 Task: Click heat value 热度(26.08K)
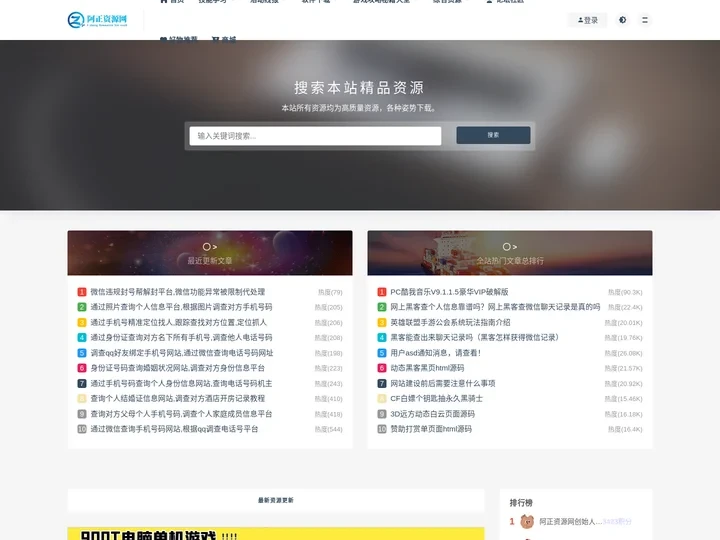pos(623,354)
